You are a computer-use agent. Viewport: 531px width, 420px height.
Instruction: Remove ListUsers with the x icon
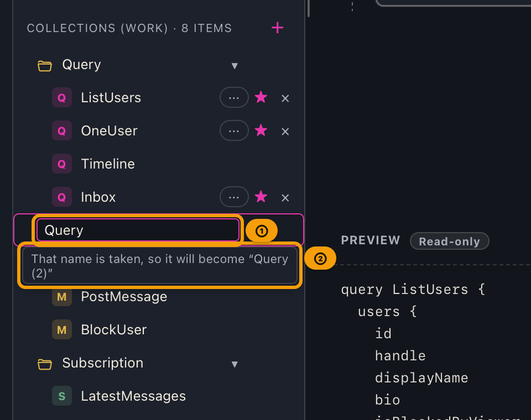285,98
